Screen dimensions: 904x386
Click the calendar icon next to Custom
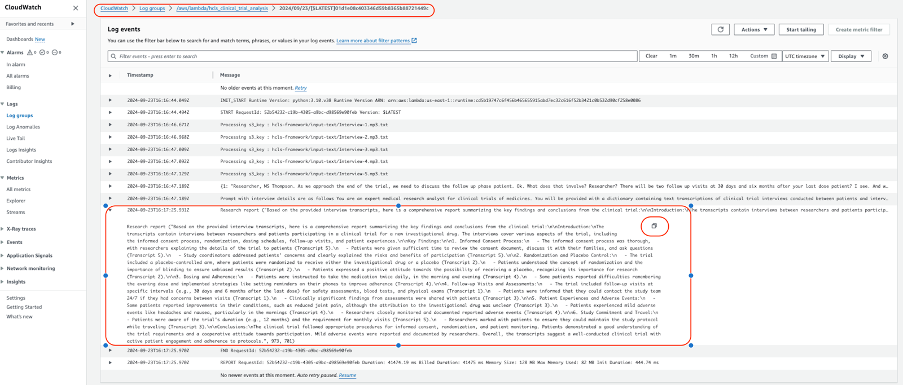(x=774, y=56)
